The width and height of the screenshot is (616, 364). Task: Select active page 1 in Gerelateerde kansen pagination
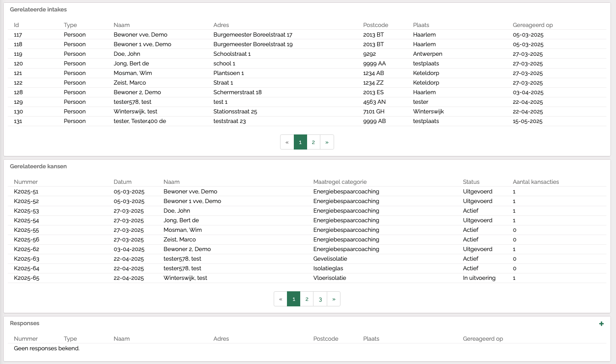coord(294,299)
